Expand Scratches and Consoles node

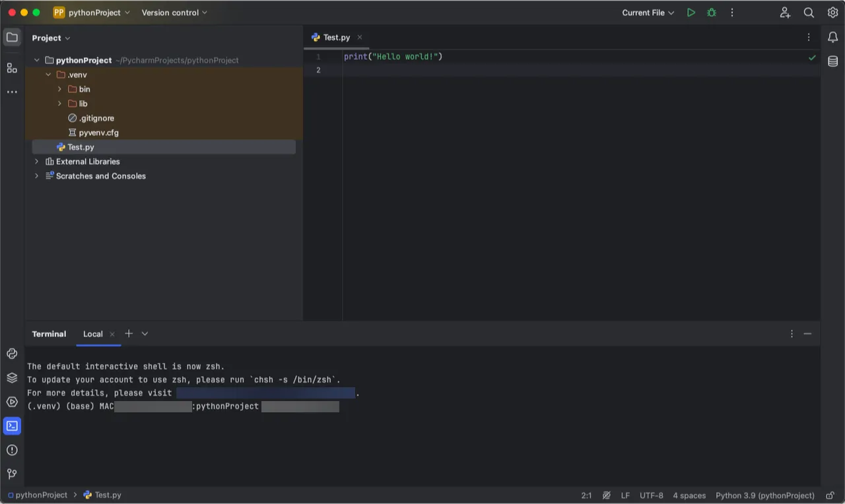pos(37,176)
